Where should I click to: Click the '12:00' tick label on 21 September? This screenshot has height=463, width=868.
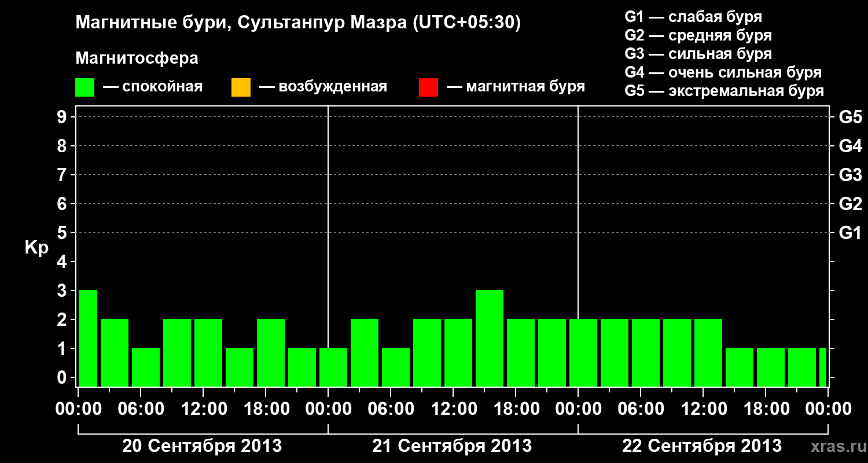tap(453, 409)
